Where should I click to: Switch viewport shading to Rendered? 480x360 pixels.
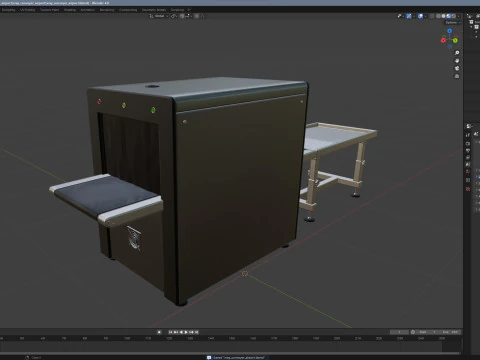click(454, 16)
